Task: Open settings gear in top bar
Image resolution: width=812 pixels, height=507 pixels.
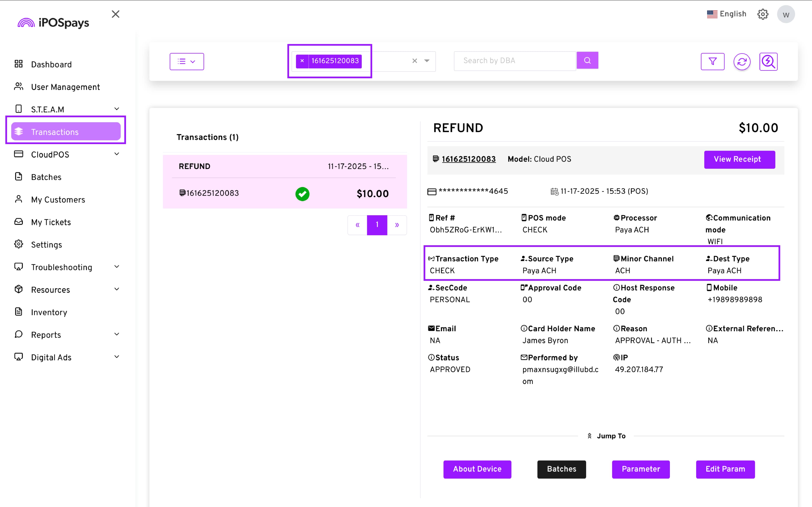Action: (x=763, y=14)
